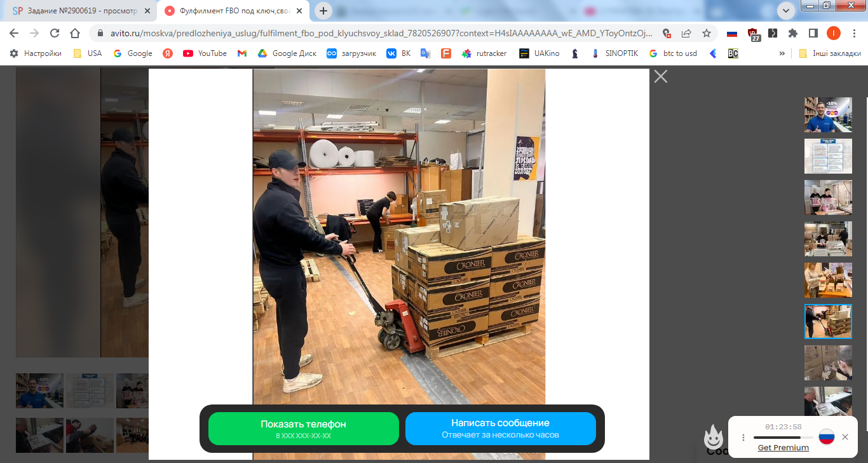Toggle the browser side panel
The image size is (868, 463).
click(x=813, y=33)
